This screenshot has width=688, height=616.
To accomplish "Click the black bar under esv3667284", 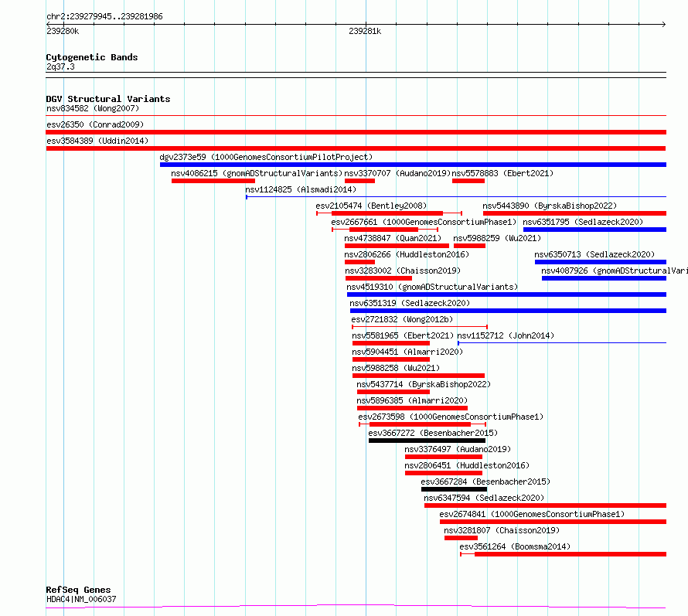I will pos(454,489).
